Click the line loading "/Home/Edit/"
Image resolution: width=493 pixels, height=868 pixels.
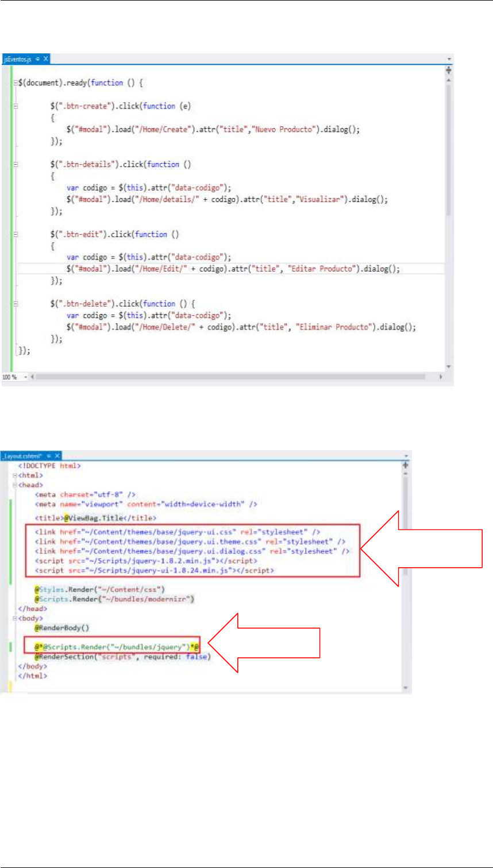233,269
